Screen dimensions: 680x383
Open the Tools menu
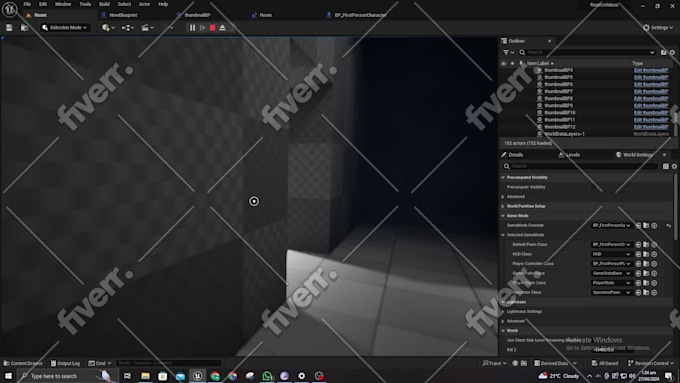[x=85, y=4]
